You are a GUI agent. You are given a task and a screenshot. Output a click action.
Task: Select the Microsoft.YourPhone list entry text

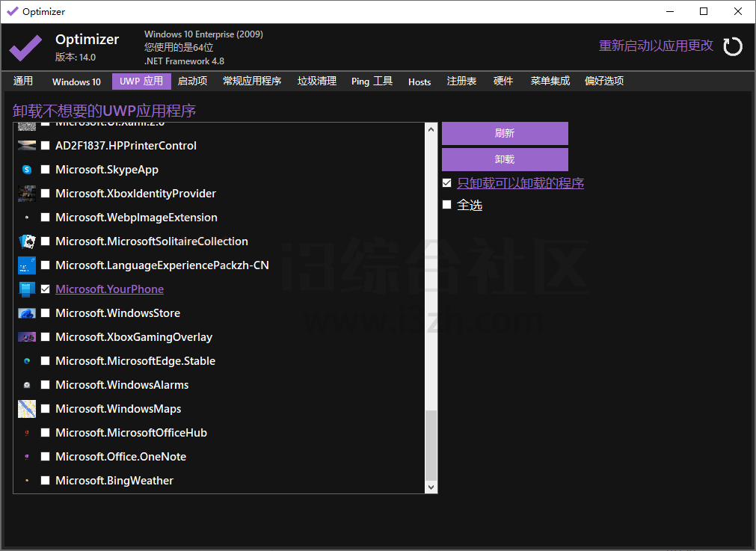(x=109, y=289)
